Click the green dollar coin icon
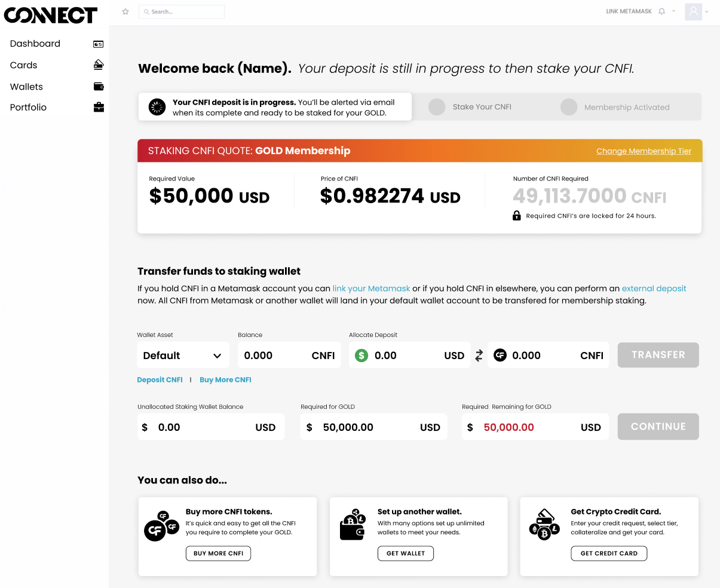 [x=361, y=356]
